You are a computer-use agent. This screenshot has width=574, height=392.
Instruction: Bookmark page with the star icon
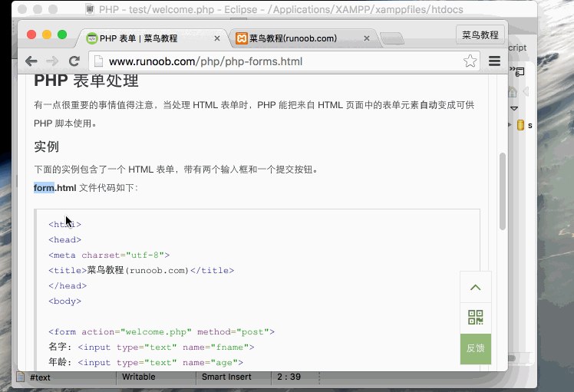click(470, 61)
